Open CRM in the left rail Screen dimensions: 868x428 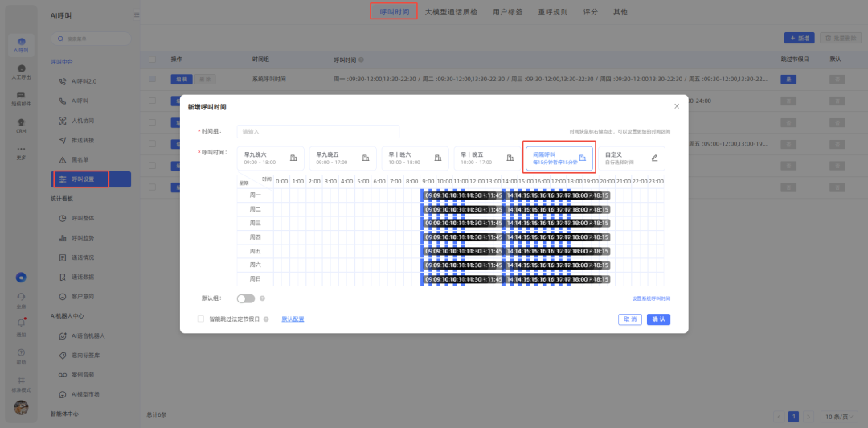(22, 126)
